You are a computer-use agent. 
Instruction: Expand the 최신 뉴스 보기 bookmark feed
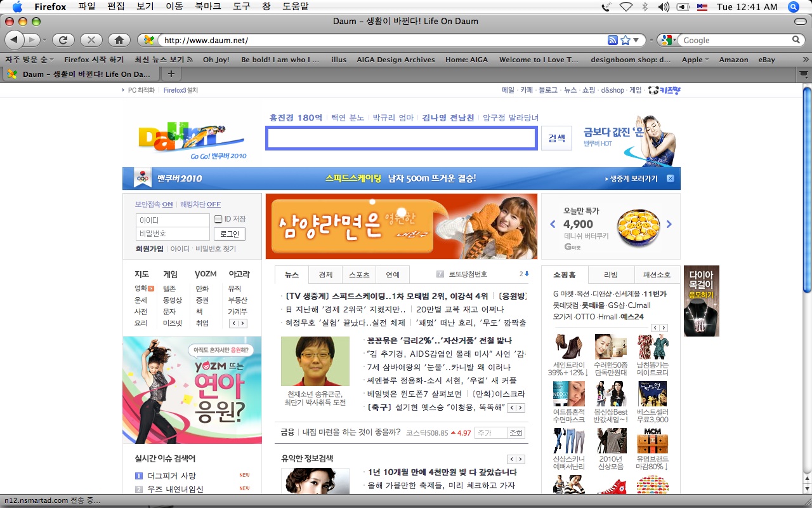163,60
